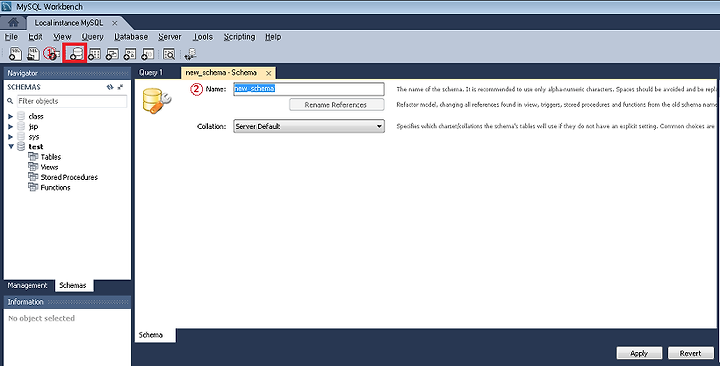720x366 pixels.
Task: Click the collapse/expand icon beside SCHEMAS refresh
Action: click(120, 87)
